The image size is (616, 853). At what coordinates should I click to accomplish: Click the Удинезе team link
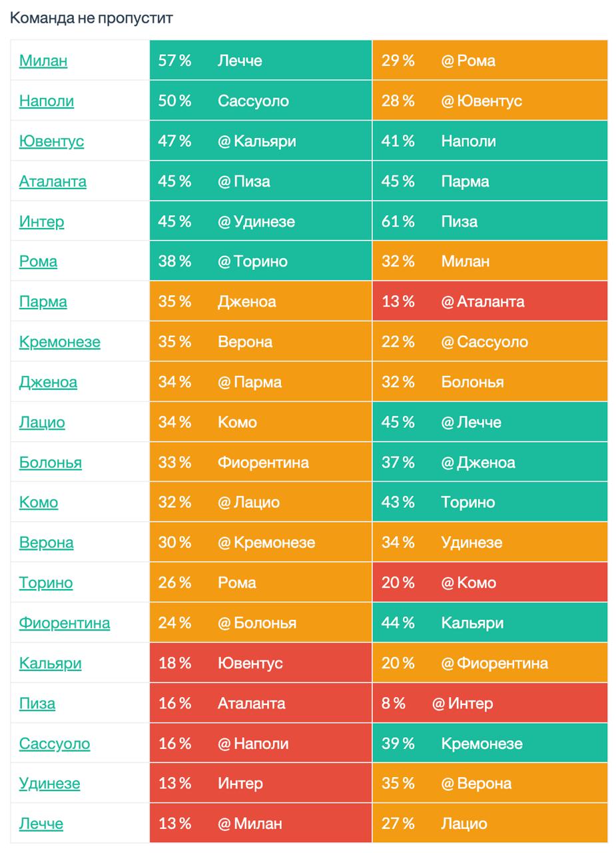pos(49,784)
